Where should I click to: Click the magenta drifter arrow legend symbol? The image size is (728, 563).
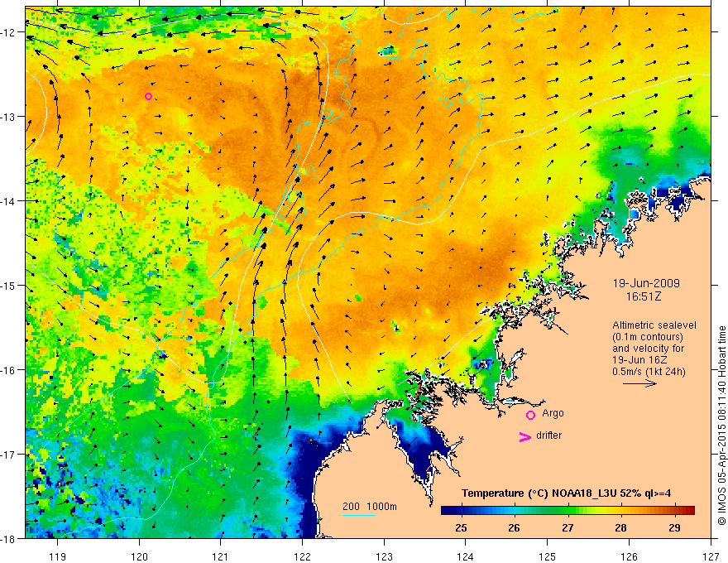pyautogui.click(x=524, y=437)
